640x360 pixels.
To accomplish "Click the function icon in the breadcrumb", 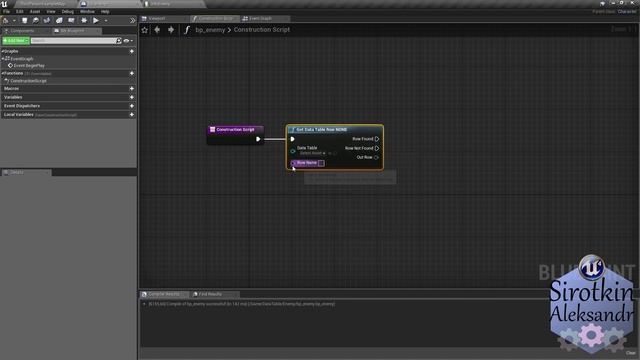I will (187, 30).
